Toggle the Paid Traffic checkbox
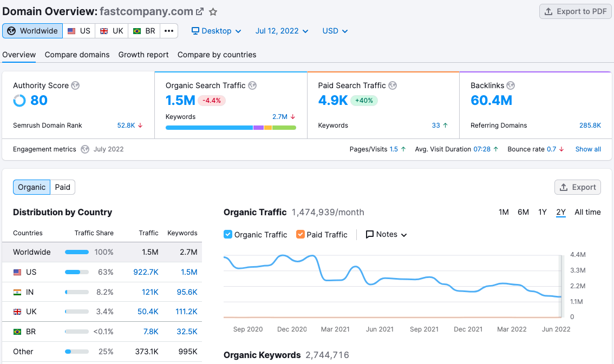 pos(301,234)
